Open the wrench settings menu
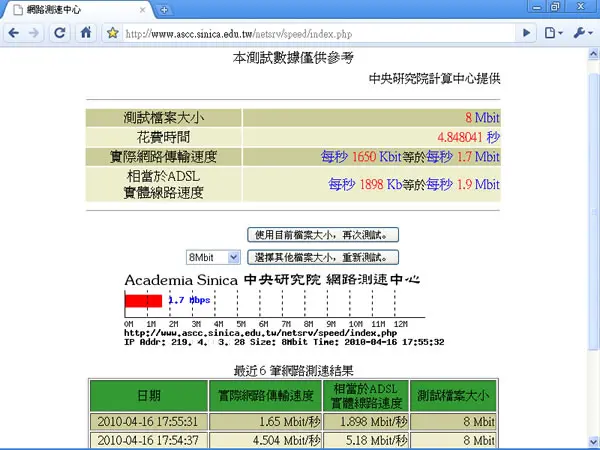The height and width of the screenshot is (450, 600). click(x=582, y=33)
